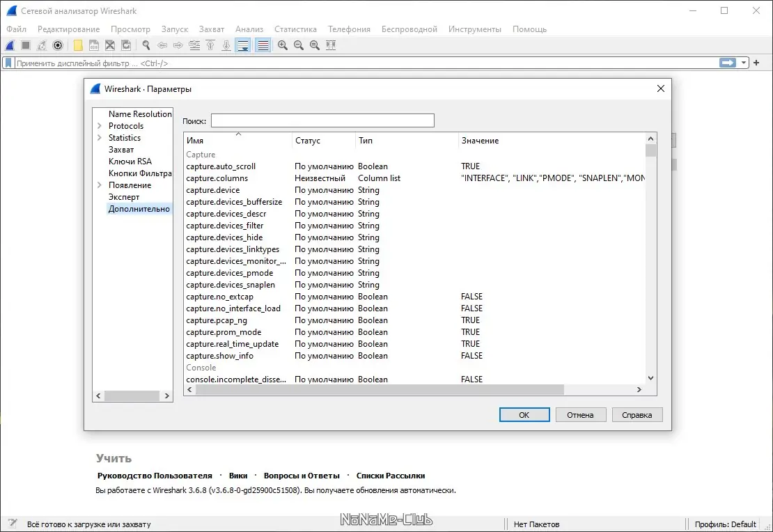Toggle packet colorization in the toolbar

point(263,45)
